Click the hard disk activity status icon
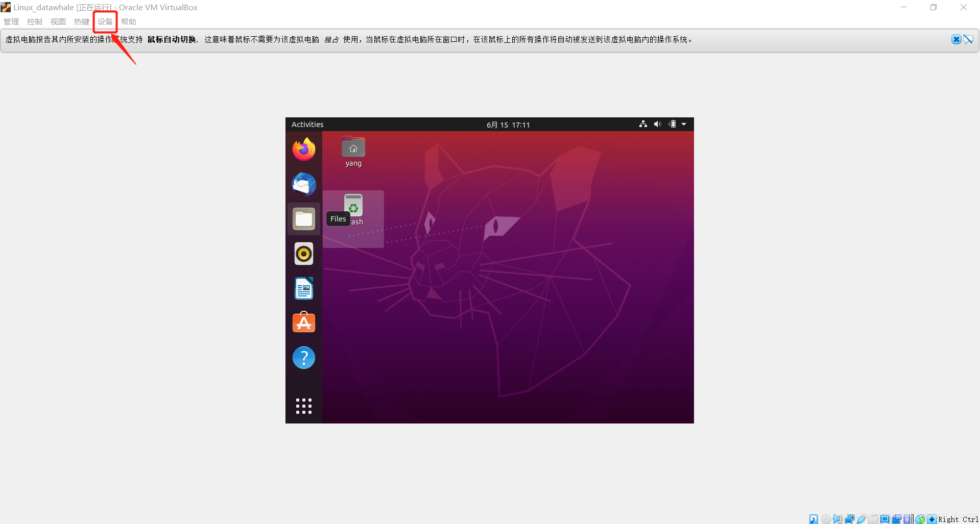The width and height of the screenshot is (980, 524). click(x=814, y=519)
